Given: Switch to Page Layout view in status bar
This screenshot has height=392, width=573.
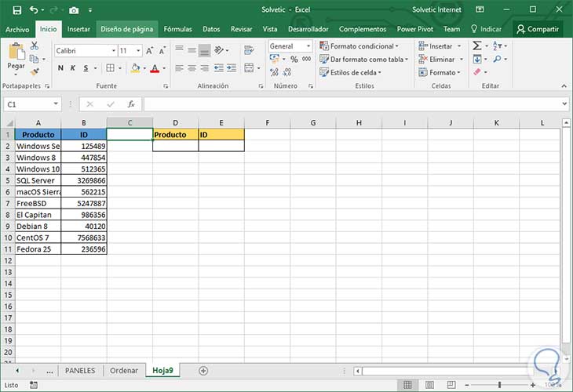Looking at the screenshot, I should pos(429,385).
